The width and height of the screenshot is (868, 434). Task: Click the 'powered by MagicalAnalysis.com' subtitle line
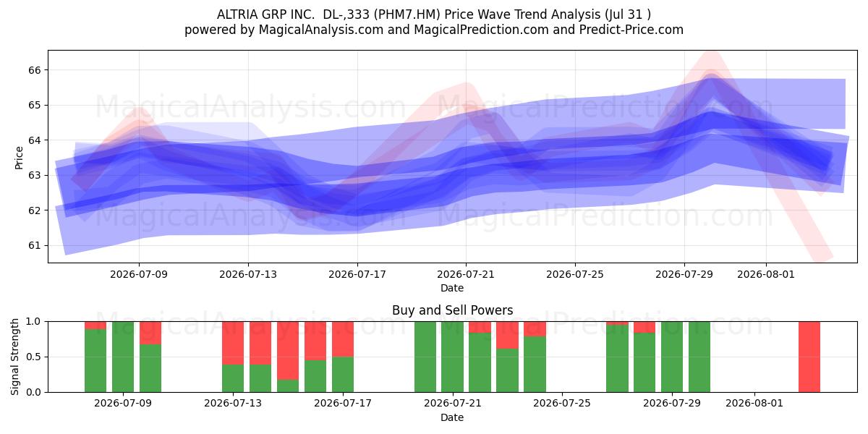(x=434, y=30)
